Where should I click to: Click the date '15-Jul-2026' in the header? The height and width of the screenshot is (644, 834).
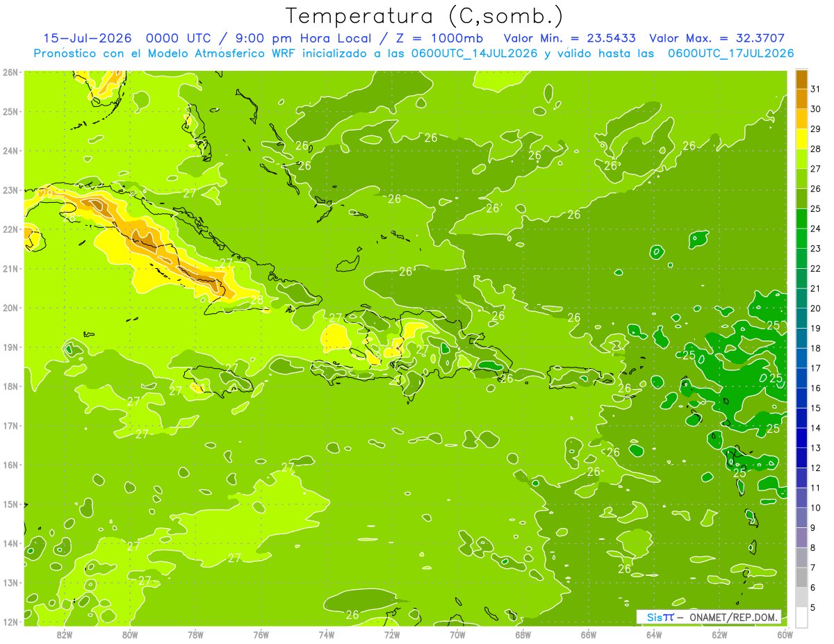click(x=87, y=38)
